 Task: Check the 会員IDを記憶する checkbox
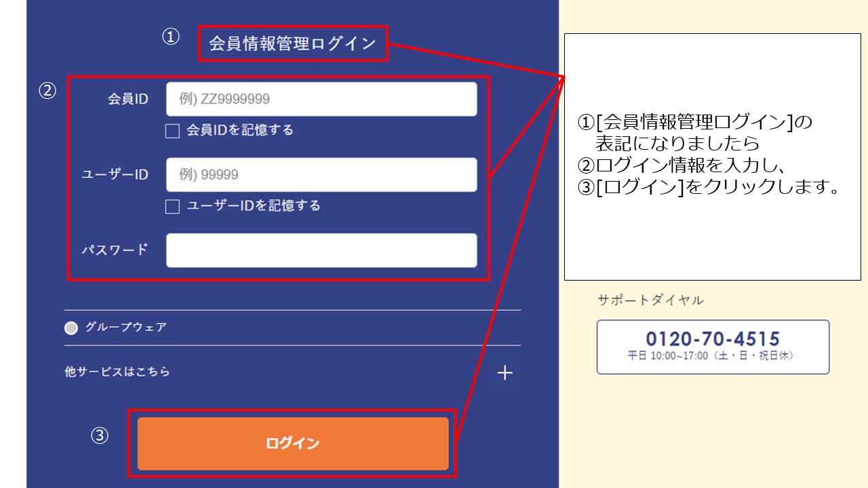click(172, 131)
